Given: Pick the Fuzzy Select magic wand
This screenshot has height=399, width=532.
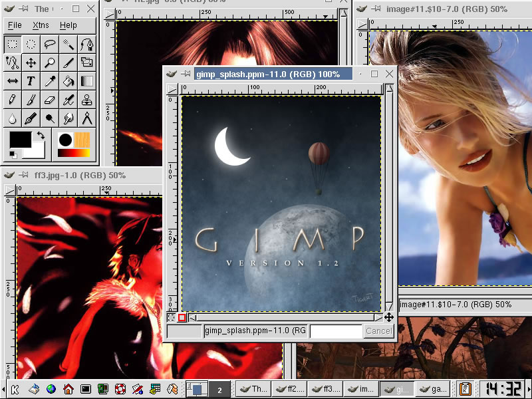Looking at the screenshot, I should coord(68,45).
